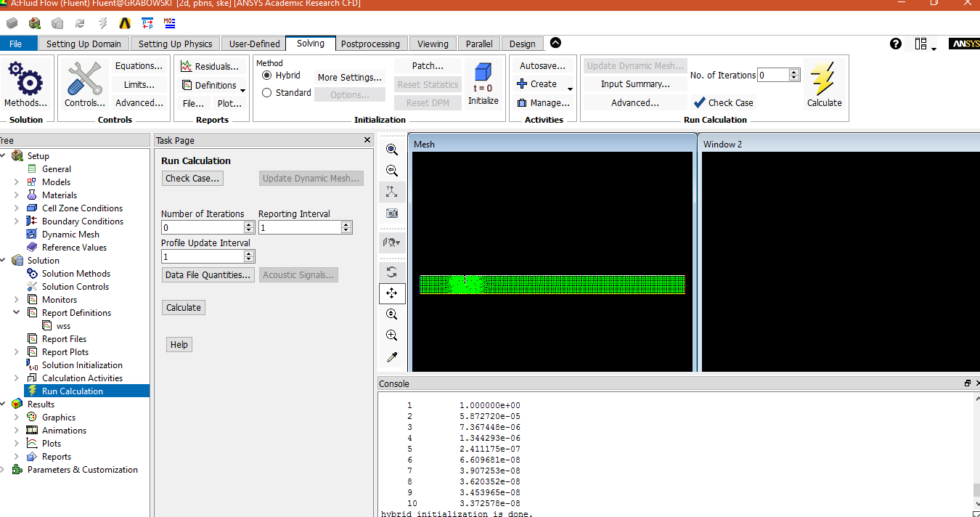Expand the Boundary Conditions tree node
Image resolution: width=980 pixels, height=517 pixels.
click(x=17, y=221)
